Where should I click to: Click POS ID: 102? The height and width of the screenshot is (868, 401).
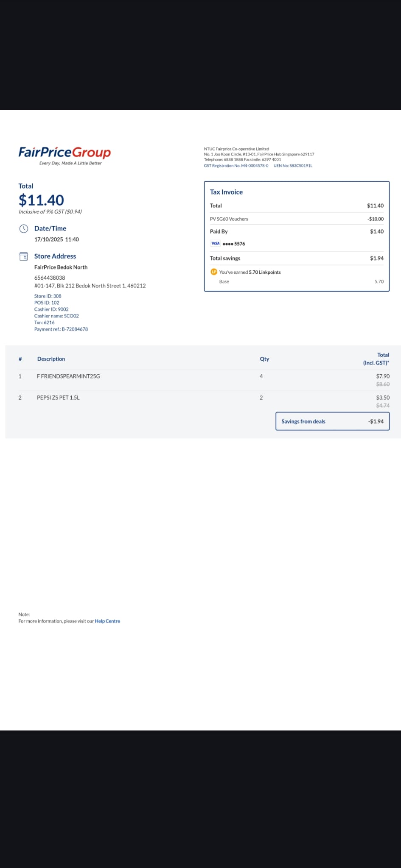pos(47,303)
